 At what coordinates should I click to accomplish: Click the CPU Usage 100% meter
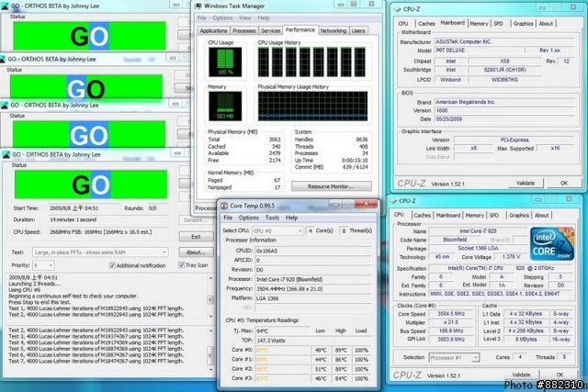225,62
